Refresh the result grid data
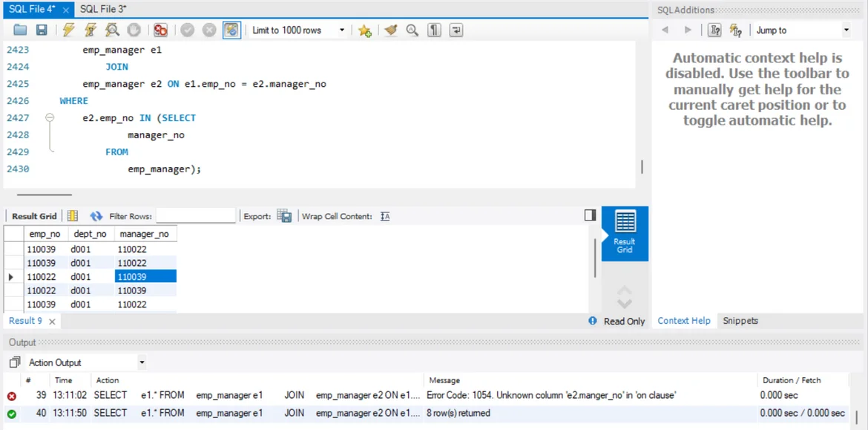868x430 pixels. point(96,216)
